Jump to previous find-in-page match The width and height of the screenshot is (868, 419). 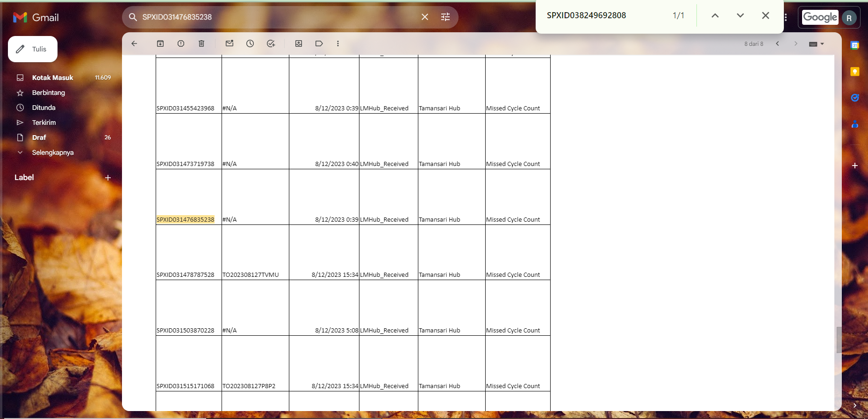tap(715, 15)
